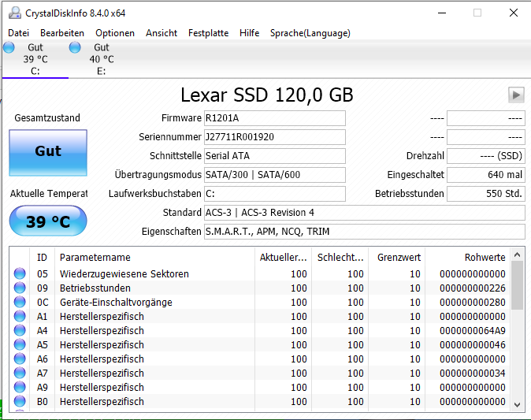The width and height of the screenshot is (531, 420).
Task: Open the Bearbeiten menu
Action: (62, 33)
